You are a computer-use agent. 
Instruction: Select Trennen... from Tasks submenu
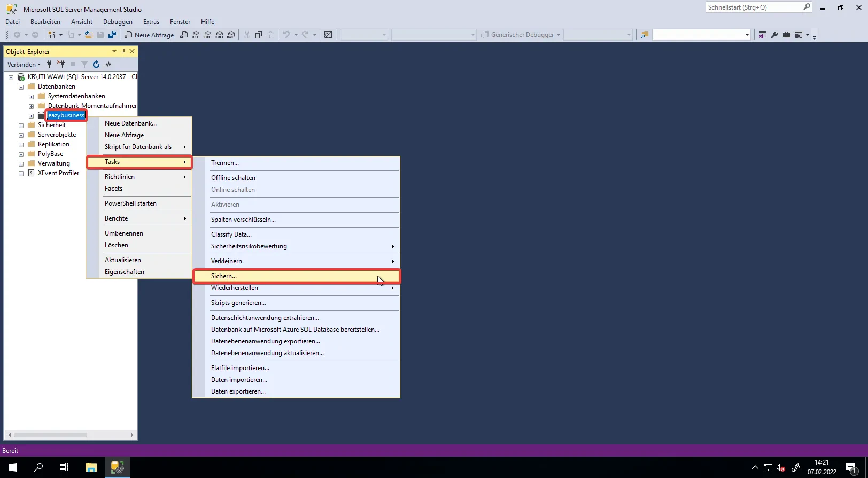pos(296,163)
